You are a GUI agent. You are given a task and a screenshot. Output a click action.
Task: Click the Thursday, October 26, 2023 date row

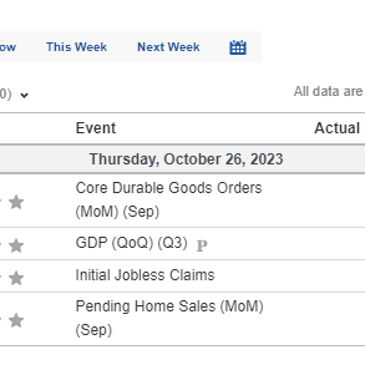coord(183,159)
